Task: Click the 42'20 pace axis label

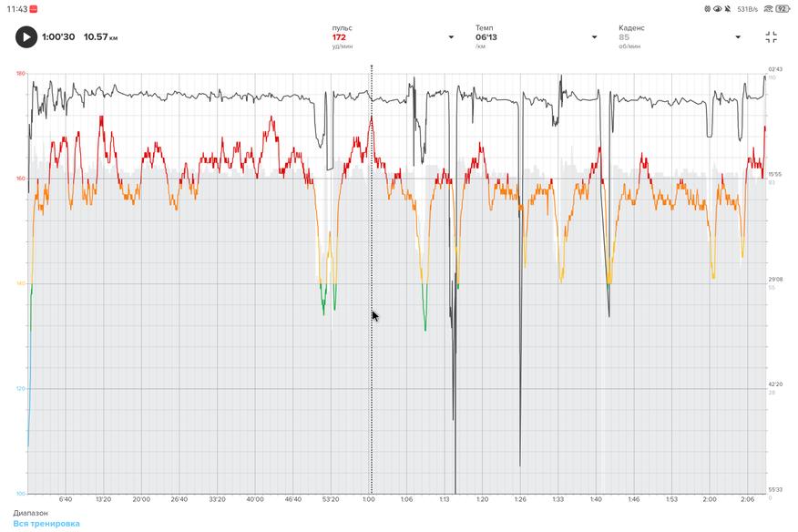Action: pyautogui.click(x=775, y=384)
